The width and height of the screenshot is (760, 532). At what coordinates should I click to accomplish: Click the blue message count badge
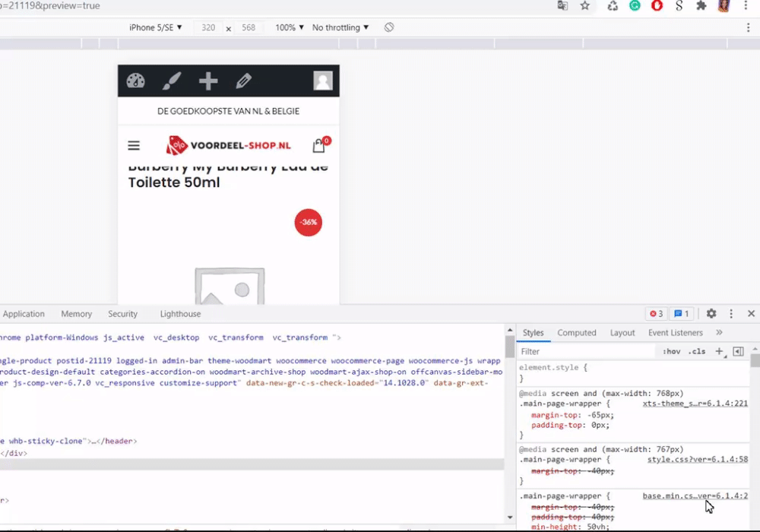point(682,314)
